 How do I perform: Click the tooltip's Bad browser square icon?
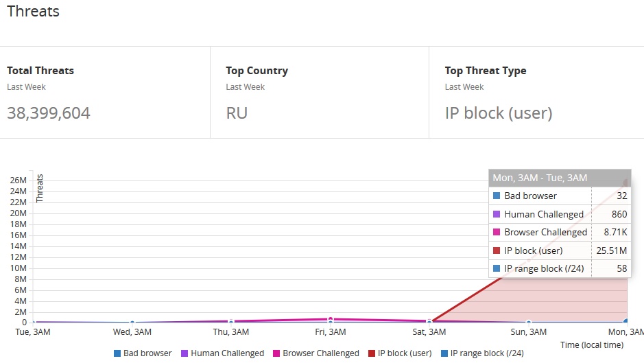click(497, 196)
